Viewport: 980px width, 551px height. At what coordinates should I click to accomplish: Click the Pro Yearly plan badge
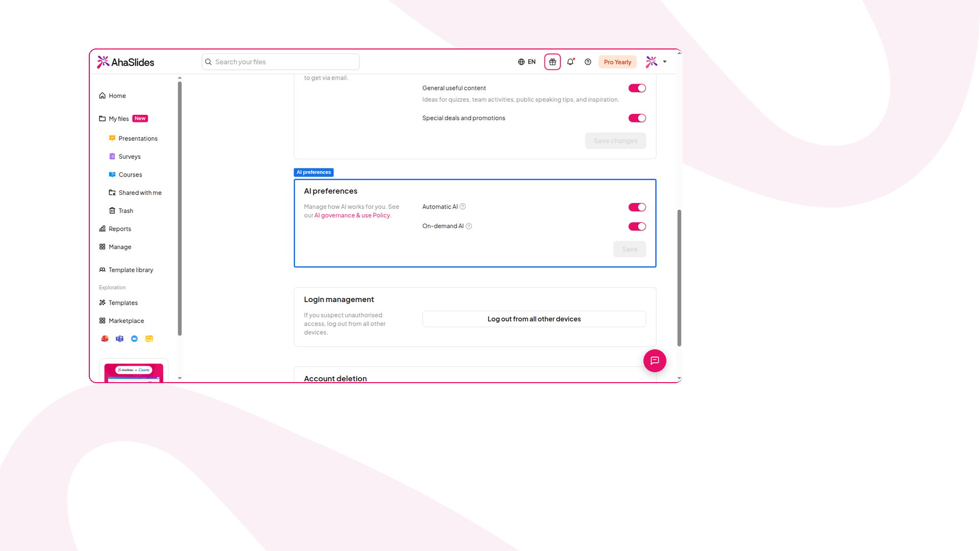618,62
